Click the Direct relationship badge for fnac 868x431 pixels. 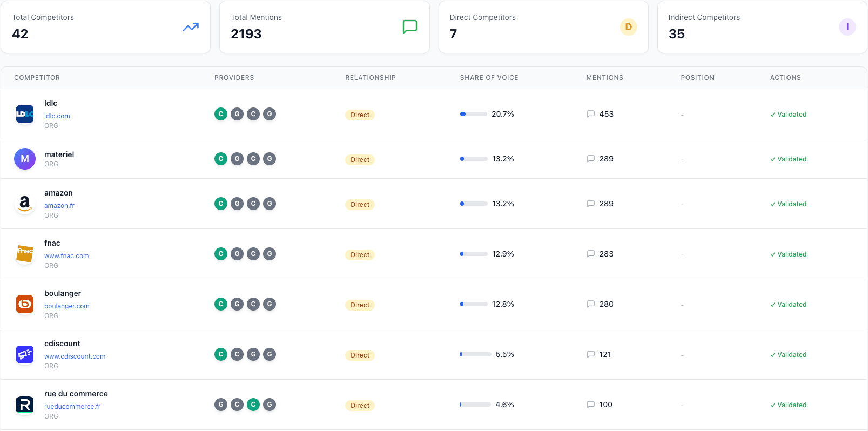click(x=360, y=255)
